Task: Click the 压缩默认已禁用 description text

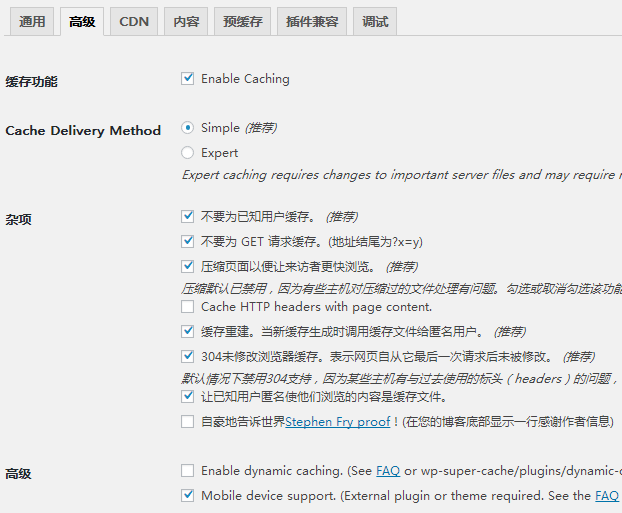Action: [401, 289]
